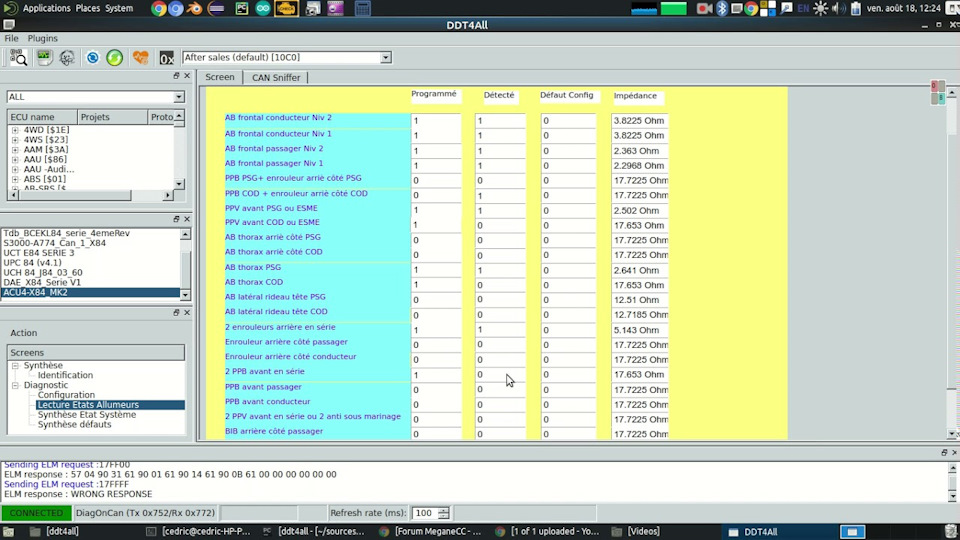This screenshot has width=960, height=540.
Task: Launch Blender from the top panel
Action: point(194,9)
